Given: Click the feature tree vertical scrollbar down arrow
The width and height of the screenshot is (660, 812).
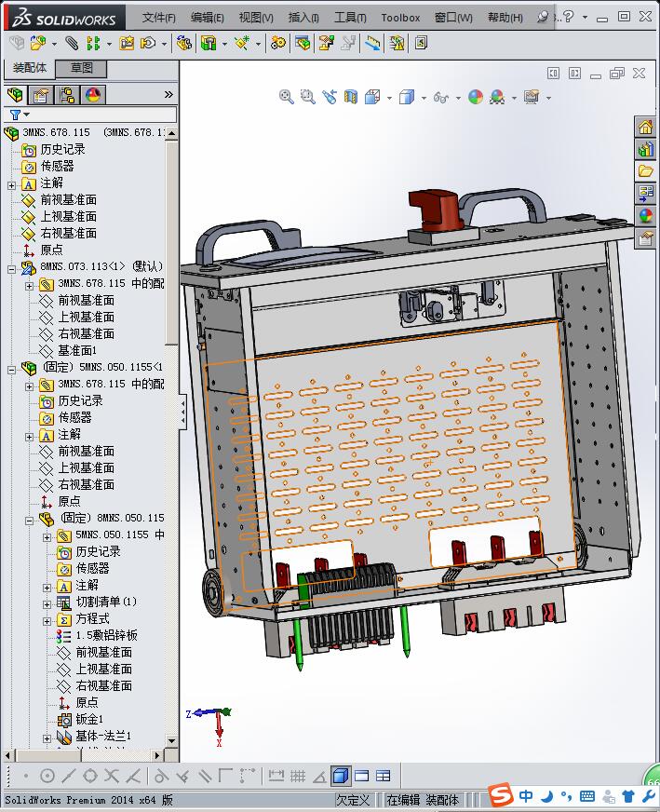Looking at the screenshot, I should coord(172,740).
